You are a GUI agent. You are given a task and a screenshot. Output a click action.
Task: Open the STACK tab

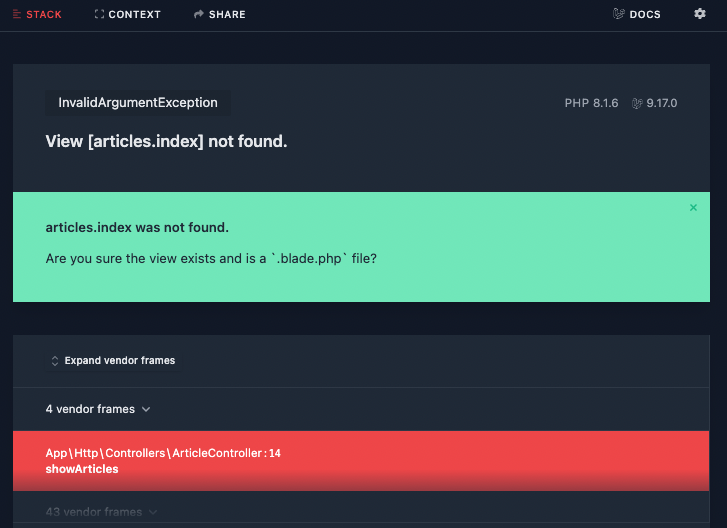(x=37, y=14)
